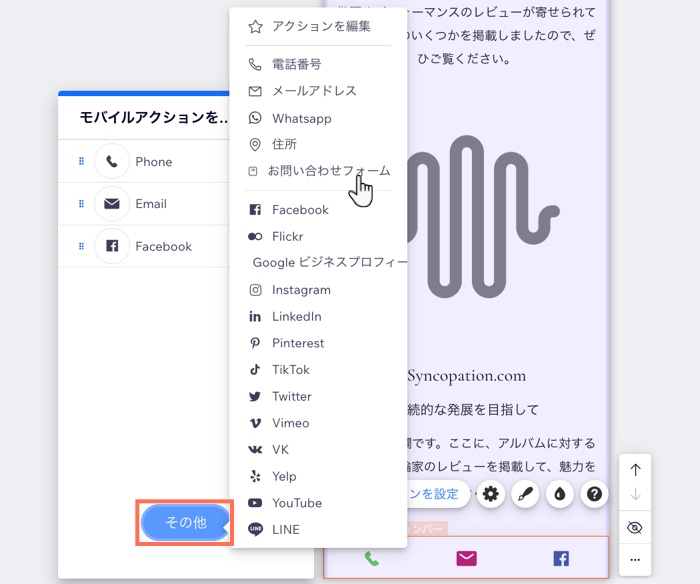Image resolution: width=700 pixels, height=584 pixels.
Task: Choose Instagram in the dropdown list
Action: coord(301,290)
